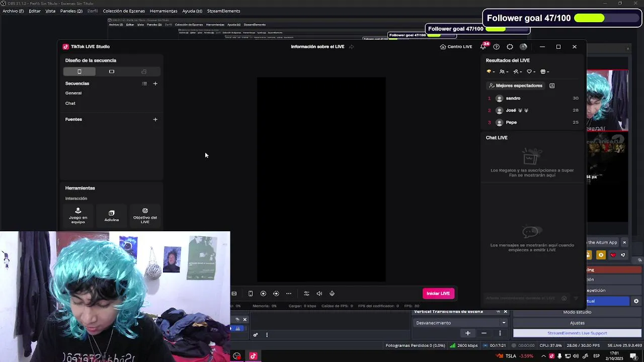Click the Iniciar LIVE button
Screen dimensions: 644x362
tap(438, 294)
